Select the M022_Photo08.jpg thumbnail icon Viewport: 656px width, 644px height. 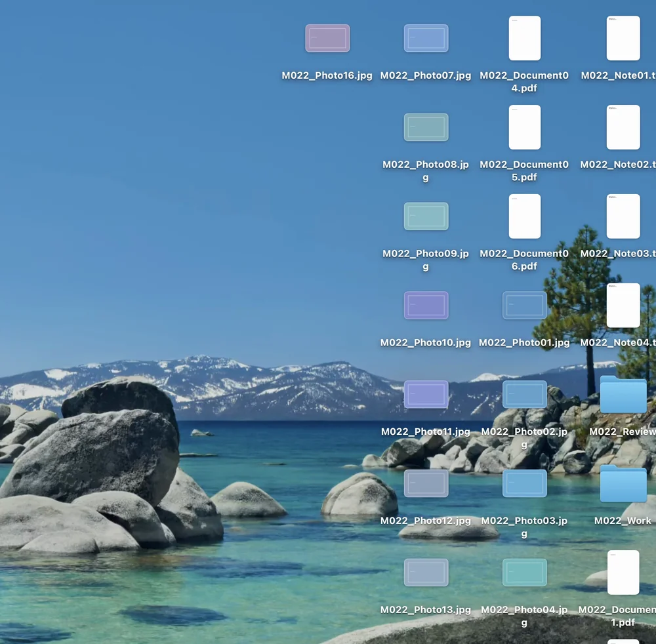coord(426,127)
